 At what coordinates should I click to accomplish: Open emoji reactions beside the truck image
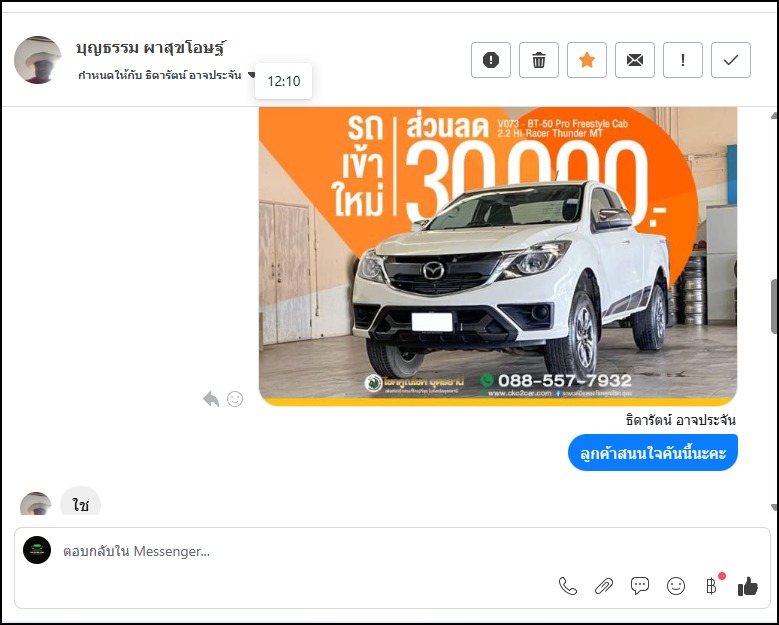click(x=235, y=399)
